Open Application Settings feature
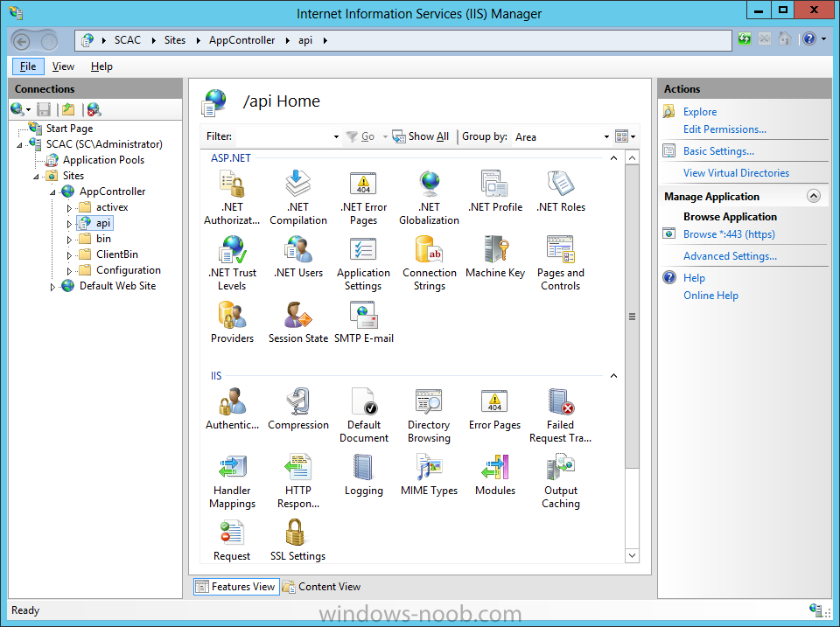The width and height of the screenshot is (840, 627). point(364,263)
